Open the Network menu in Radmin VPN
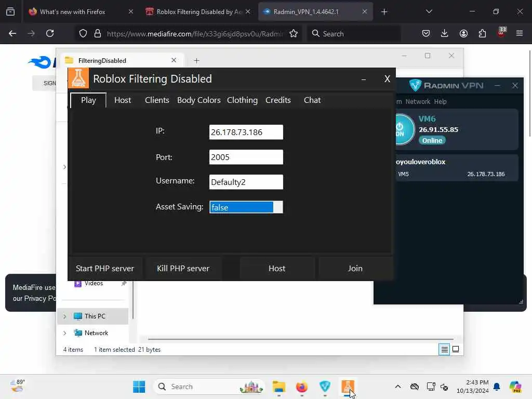The height and width of the screenshot is (399, 532). [x=418, y=101]
